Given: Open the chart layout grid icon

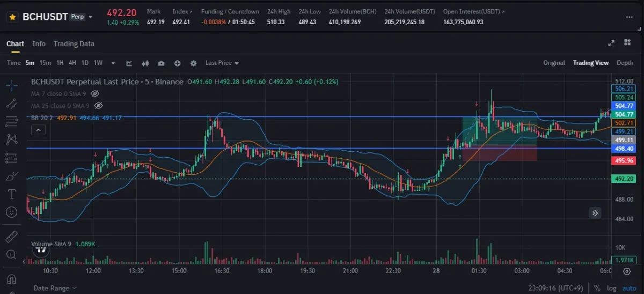Looking at the screenshot, I should point(627,43).
